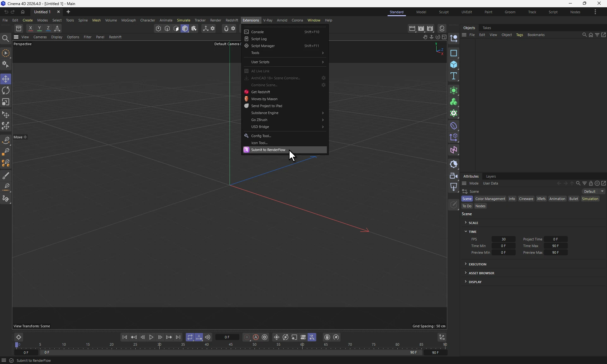This screenshot has height=364, width=607.
Task: Switch to the Takes tab
Action: click(x=487, y=28)
